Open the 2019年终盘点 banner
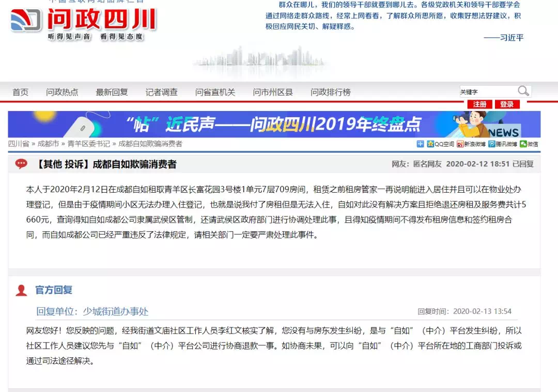 274,124
